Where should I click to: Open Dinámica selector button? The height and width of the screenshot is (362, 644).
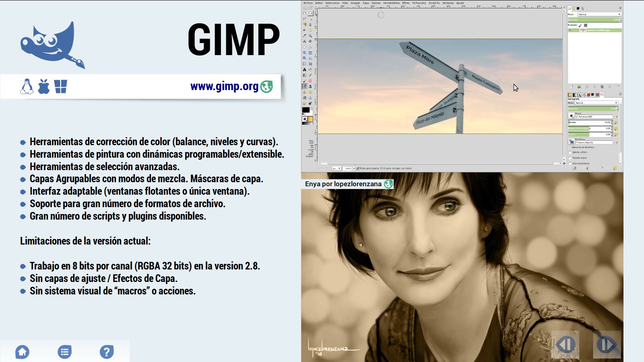pos(571,142)
